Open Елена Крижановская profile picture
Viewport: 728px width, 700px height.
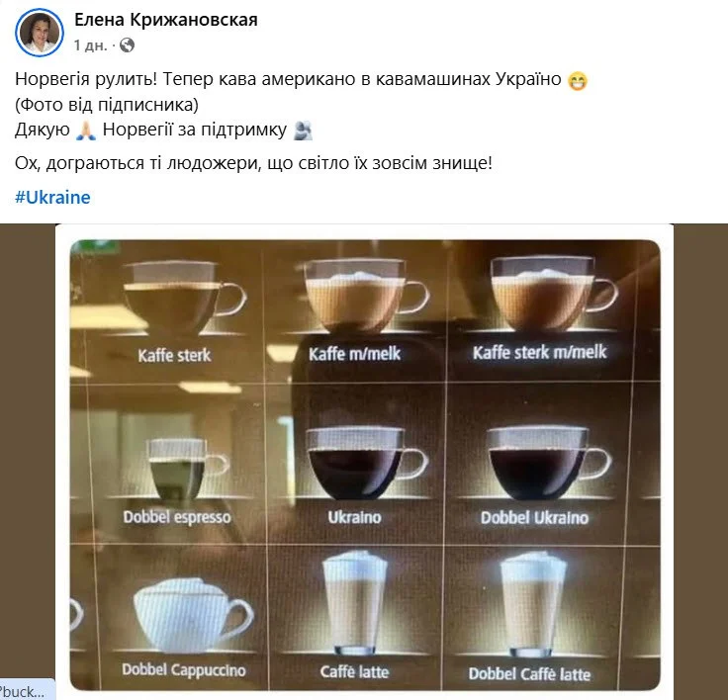click(40, 33)
